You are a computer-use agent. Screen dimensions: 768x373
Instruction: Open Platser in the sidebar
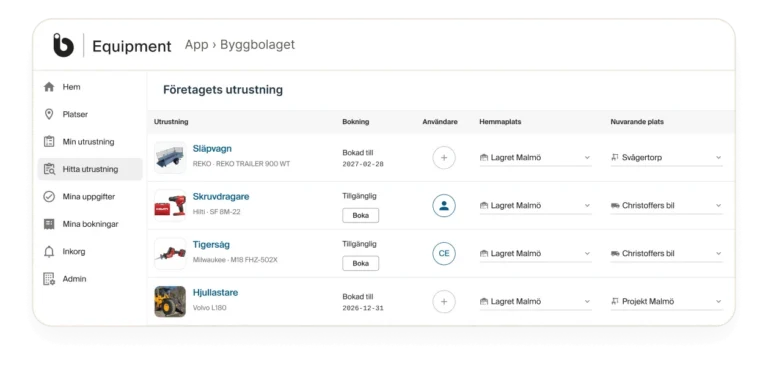point(90,115)
